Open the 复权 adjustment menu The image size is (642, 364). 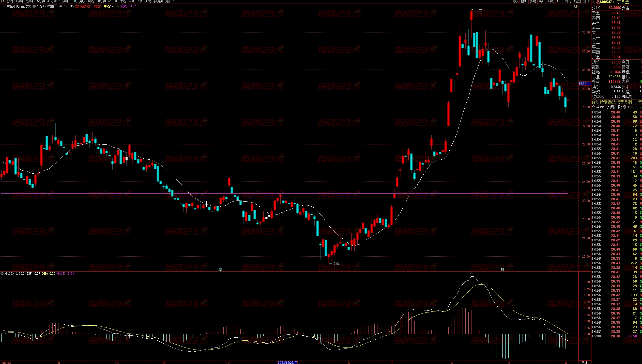click(x=515, y=1)
